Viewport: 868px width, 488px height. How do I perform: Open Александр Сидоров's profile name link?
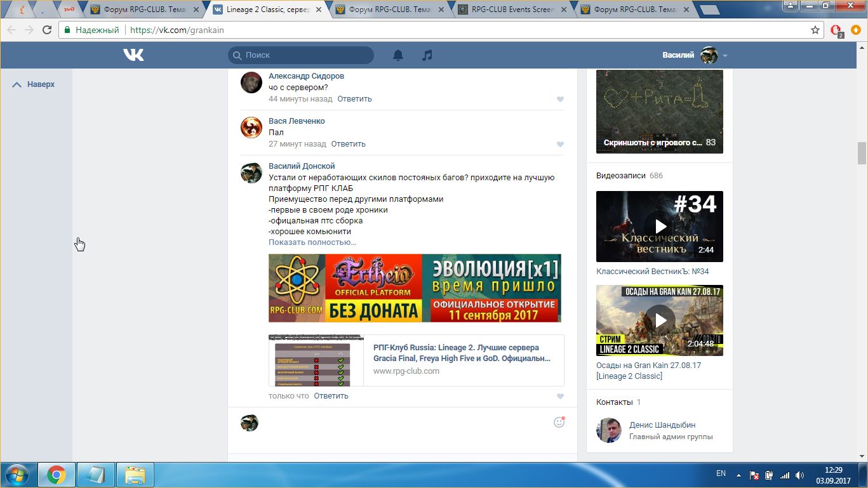coord(306,76)
